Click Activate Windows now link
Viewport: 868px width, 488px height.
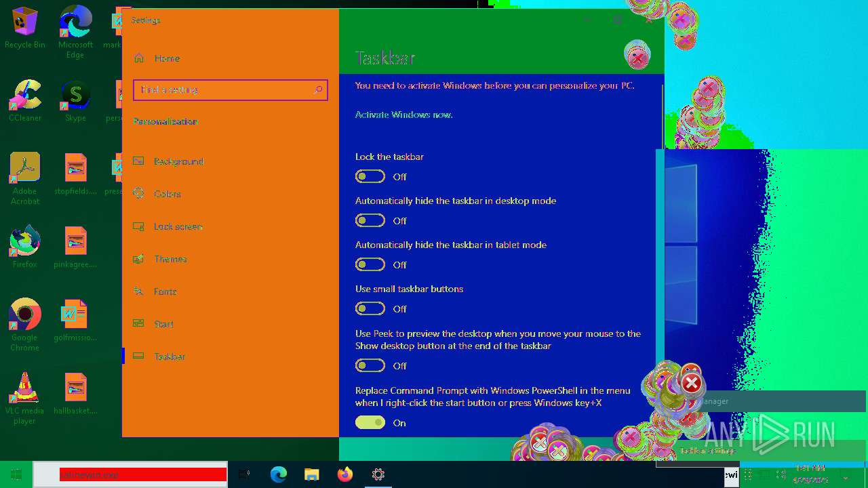pos(403,115)
